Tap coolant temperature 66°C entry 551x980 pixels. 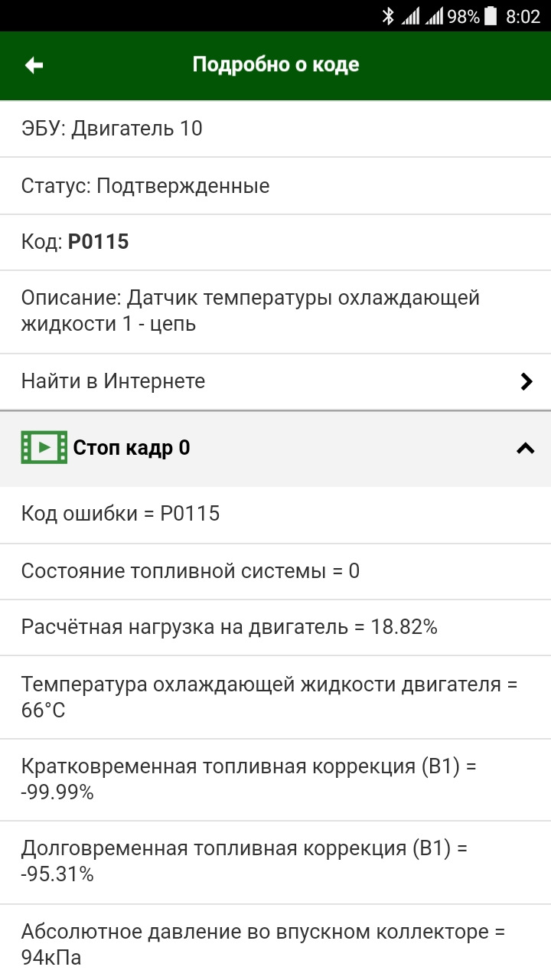(269, 697)
